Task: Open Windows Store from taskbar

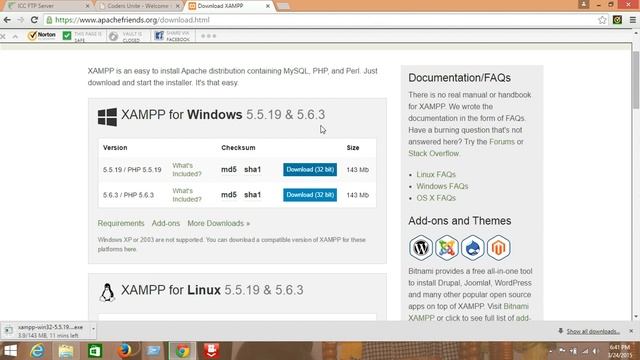Action: pos(95,351)
